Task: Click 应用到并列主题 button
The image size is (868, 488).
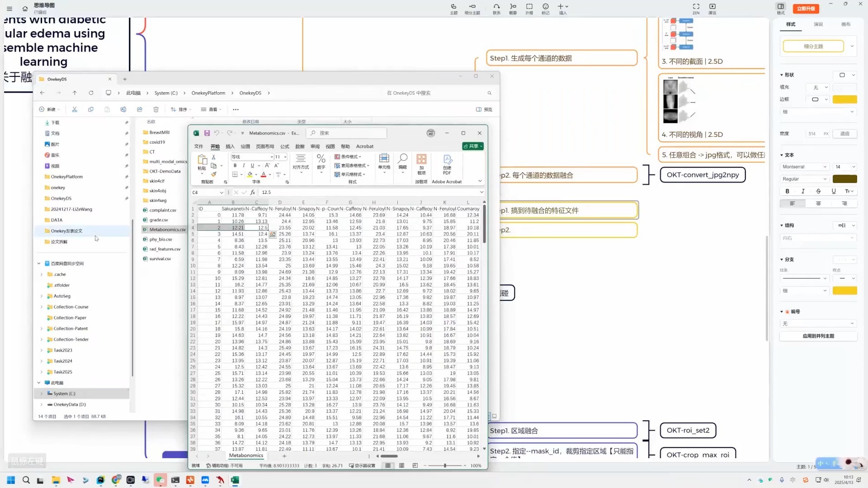Action: point(818,336)
